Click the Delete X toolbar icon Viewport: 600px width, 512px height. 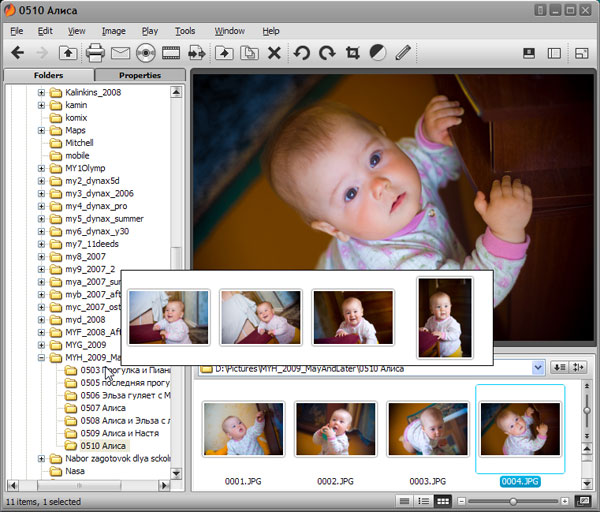tap(274, 53)
